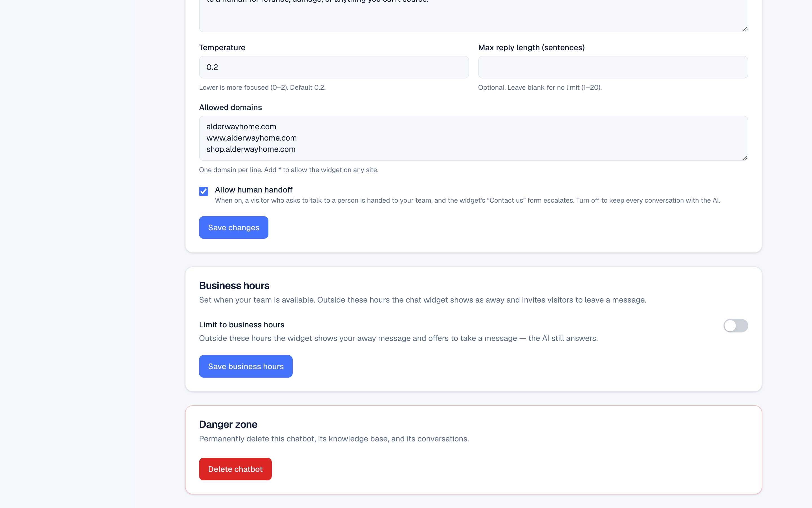
Task: Click the "www.alderwayhome.com" domain line
Action: point(251,138)
